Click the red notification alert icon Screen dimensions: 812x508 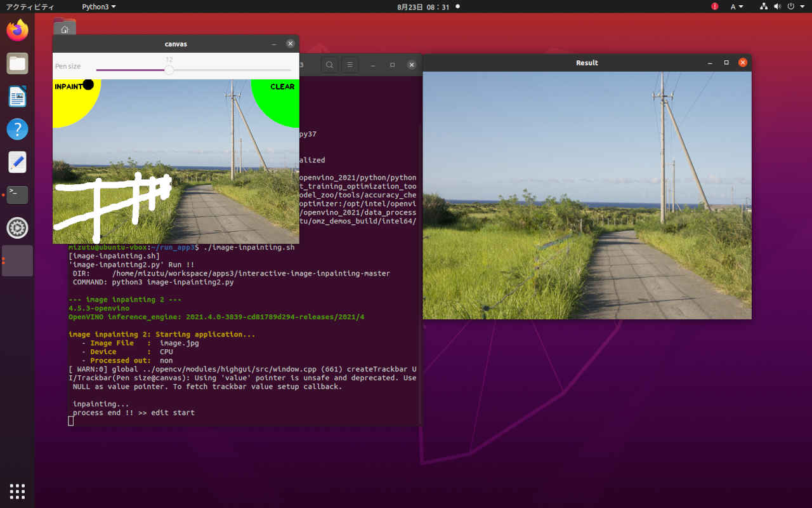715,6
